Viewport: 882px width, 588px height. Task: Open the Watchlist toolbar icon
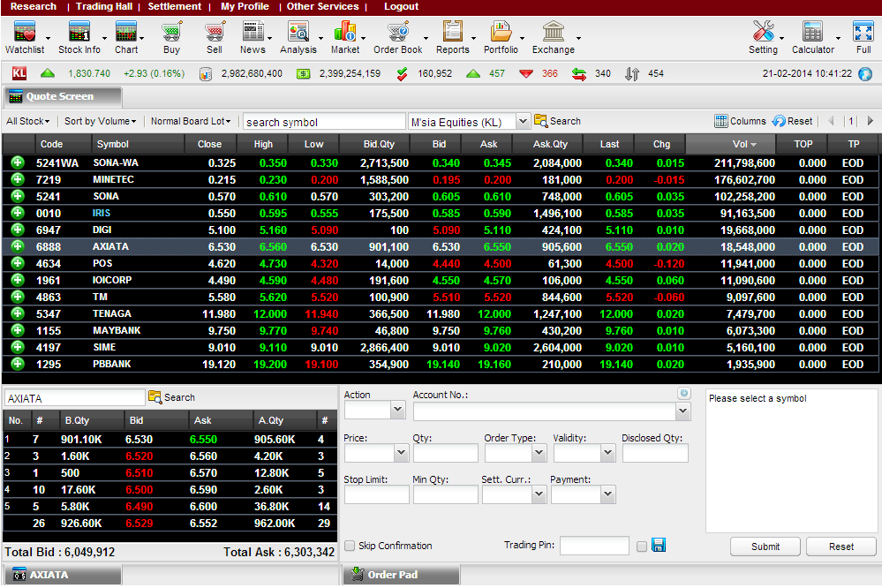pos(25,32)
